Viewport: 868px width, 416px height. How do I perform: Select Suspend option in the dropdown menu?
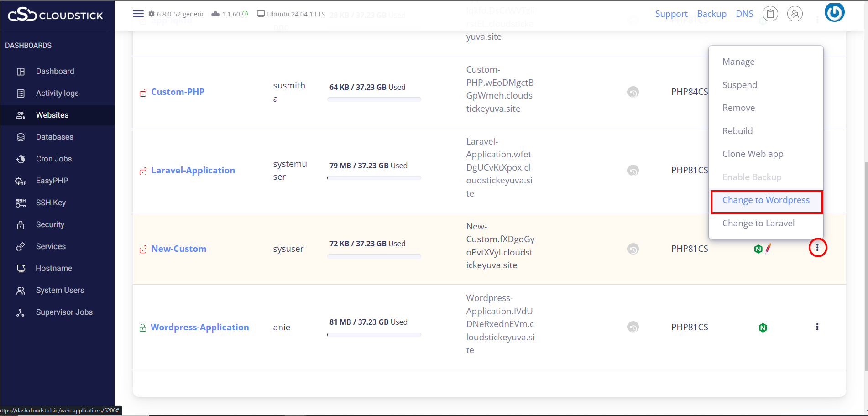(739, 85)
